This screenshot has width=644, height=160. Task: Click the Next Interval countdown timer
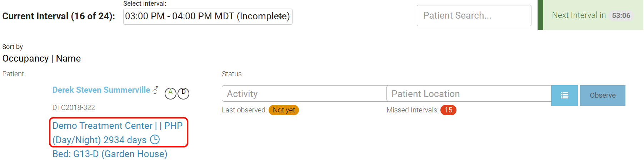click(579, 15)
